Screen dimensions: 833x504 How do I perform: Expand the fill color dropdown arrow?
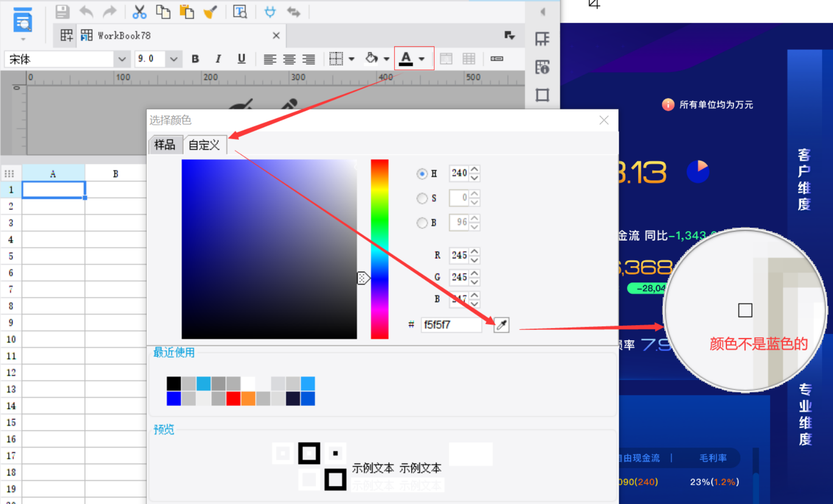386,59
